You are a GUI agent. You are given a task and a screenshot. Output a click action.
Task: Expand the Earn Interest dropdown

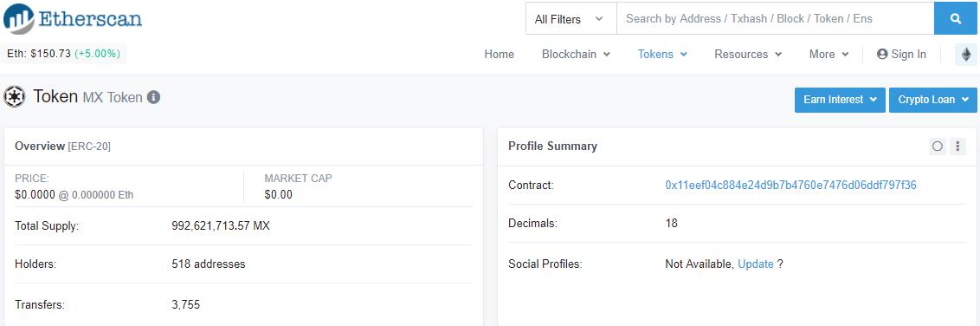tap(840, 100)
